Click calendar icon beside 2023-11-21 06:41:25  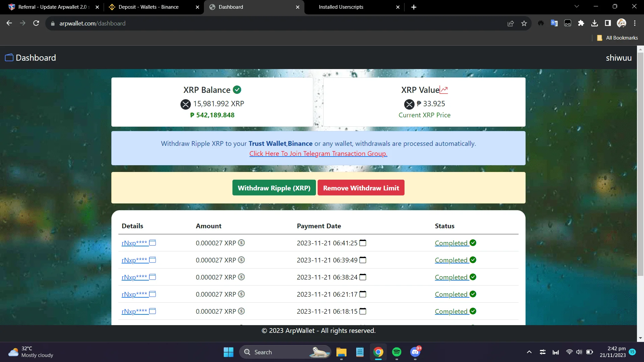point(363,243)
